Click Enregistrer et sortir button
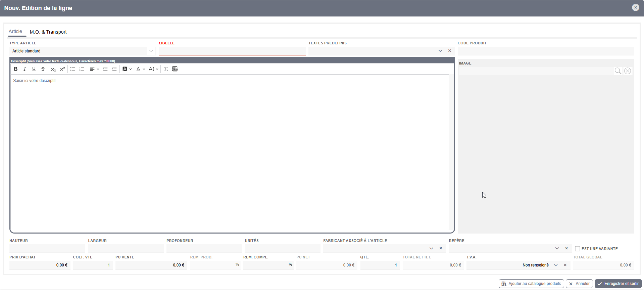The height and width of the screenshot is (290, 644). pos(618,284)
